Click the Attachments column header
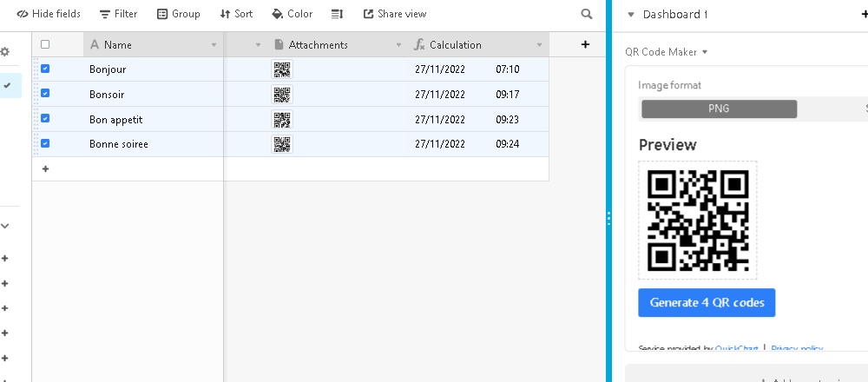868x382 pixels. pyautogui.click(x=339, y=45)
